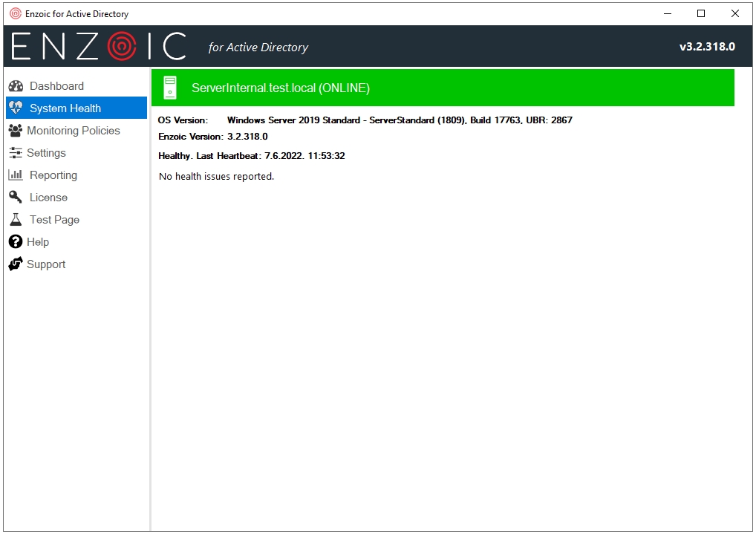Click the License key icon
The image size is (756, 534).
tap(16, 198)
